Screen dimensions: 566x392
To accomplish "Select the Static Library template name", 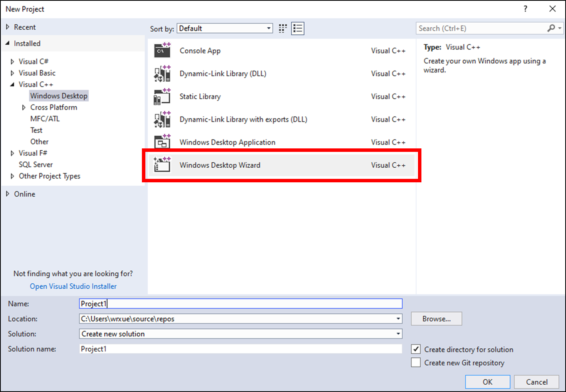I will [x=200, y=96].
